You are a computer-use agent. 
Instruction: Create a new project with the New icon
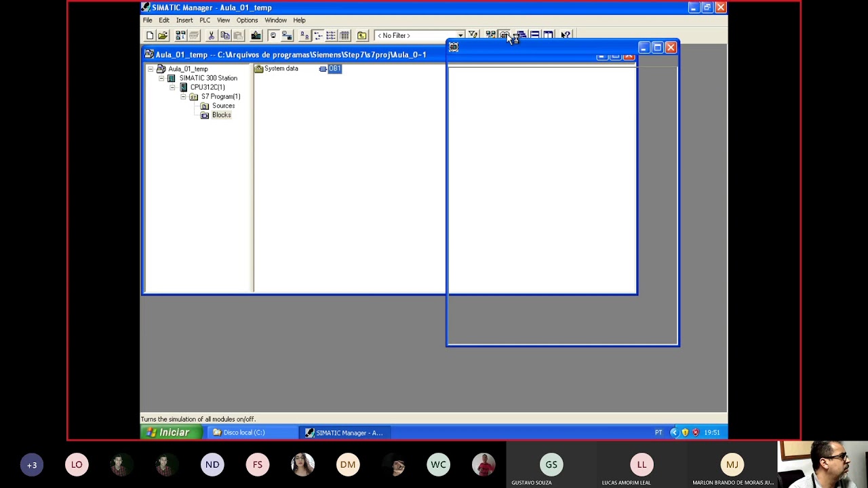coord(150,35)
